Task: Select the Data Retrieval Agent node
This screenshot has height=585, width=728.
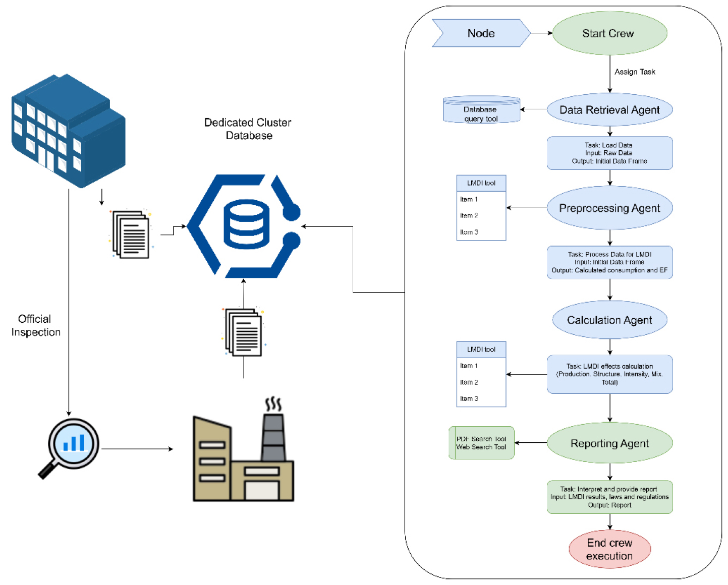Action: (609, 110)
